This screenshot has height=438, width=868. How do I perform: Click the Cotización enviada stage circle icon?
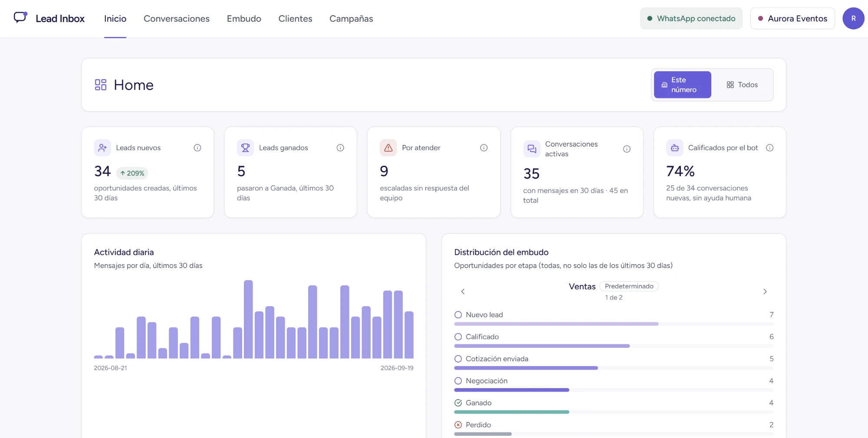458,359
